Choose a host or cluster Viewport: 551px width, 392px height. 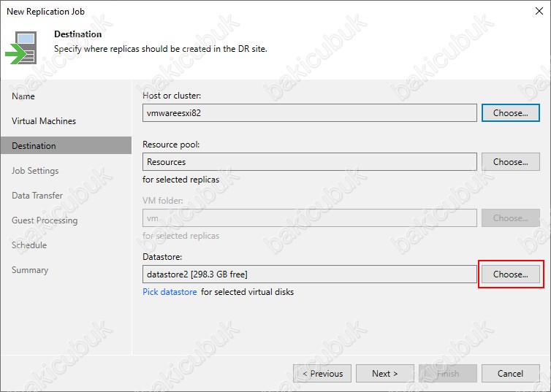coord(510,113)
